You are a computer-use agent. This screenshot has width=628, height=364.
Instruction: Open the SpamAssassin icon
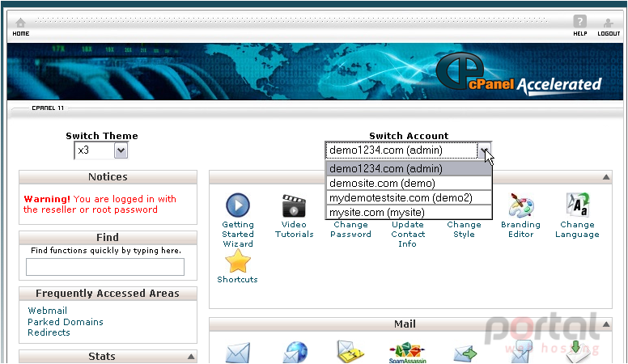407,353
